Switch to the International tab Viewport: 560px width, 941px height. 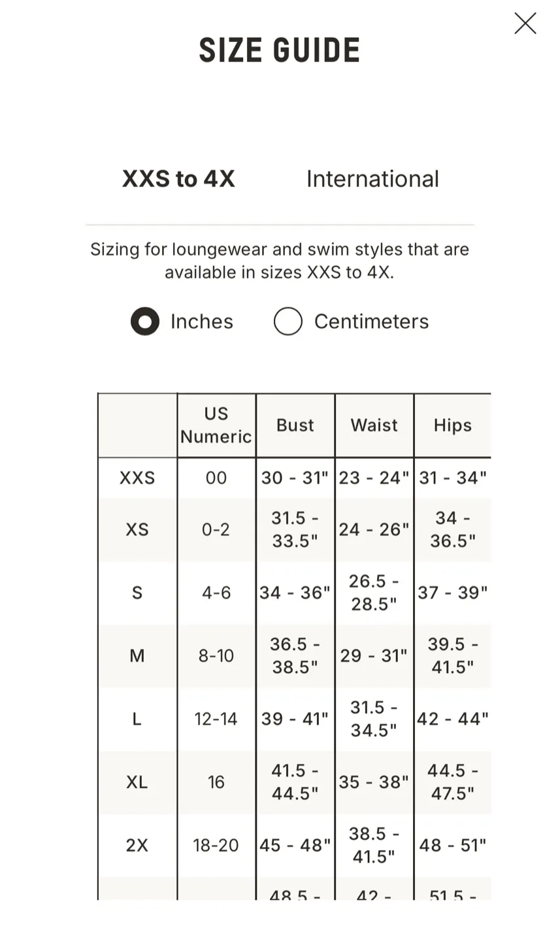point(372,178)
